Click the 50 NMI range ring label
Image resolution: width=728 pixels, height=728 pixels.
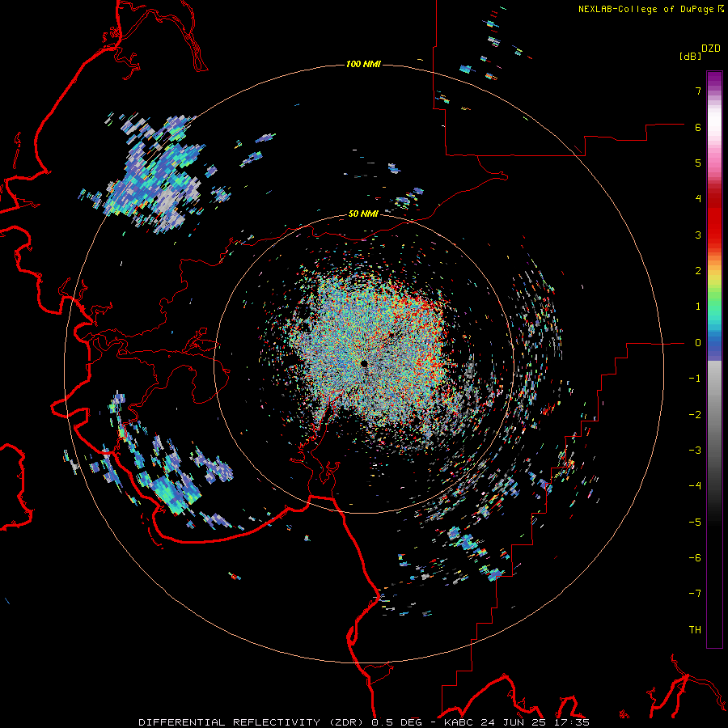click(363, 214)
